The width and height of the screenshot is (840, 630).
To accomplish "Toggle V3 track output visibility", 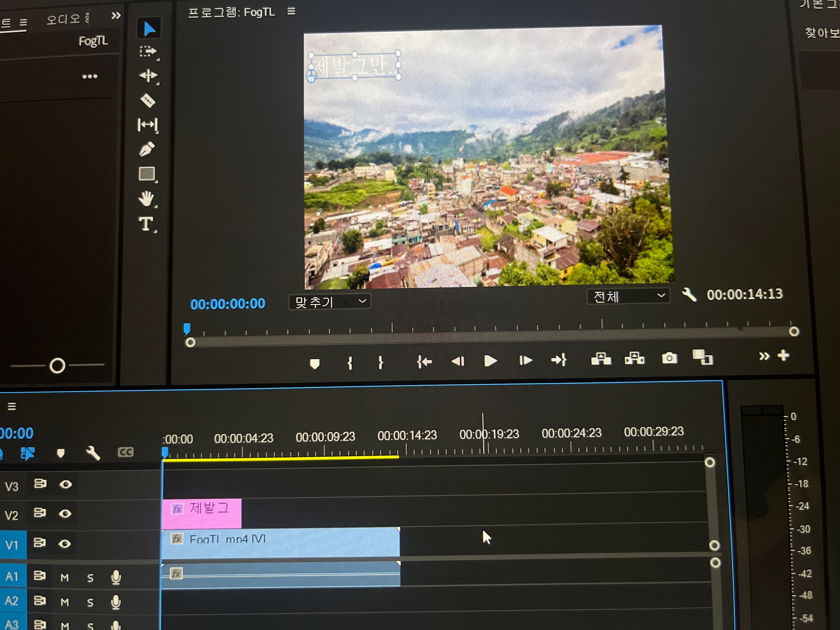I will pos(66,484).
